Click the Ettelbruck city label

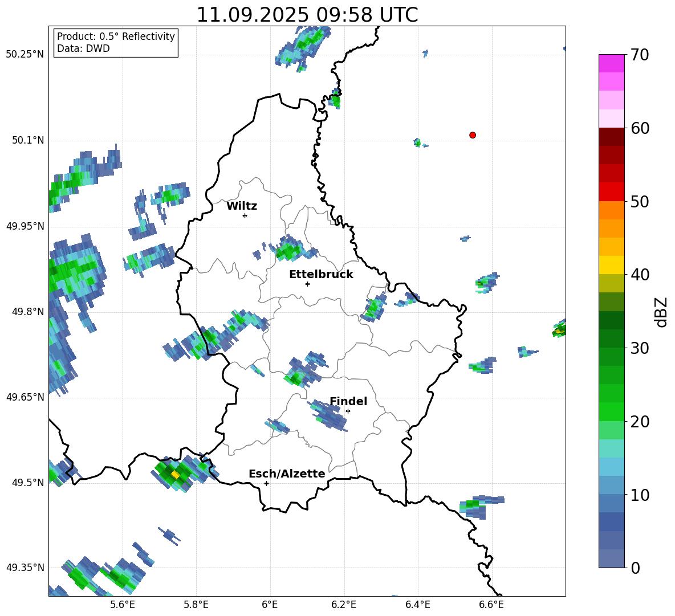point(321,275)
